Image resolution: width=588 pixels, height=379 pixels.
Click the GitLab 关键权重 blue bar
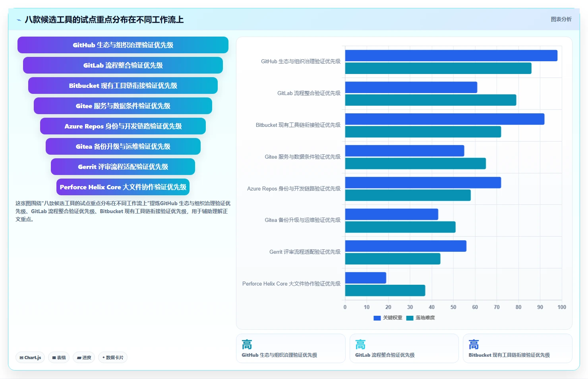click(411, 87)
